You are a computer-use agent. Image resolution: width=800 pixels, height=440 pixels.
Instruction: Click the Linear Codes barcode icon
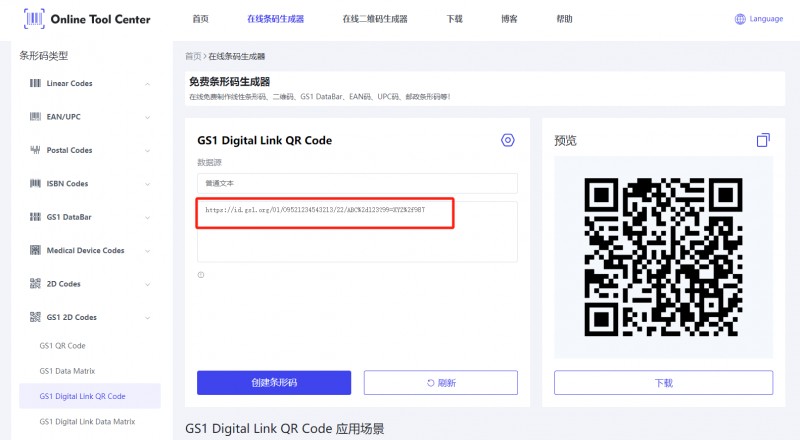[35, 83]
